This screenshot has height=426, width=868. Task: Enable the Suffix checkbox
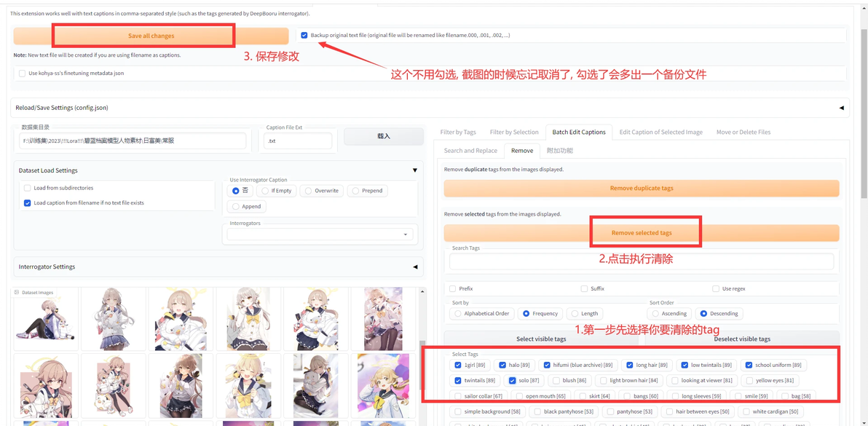click(x=584, y=289)
